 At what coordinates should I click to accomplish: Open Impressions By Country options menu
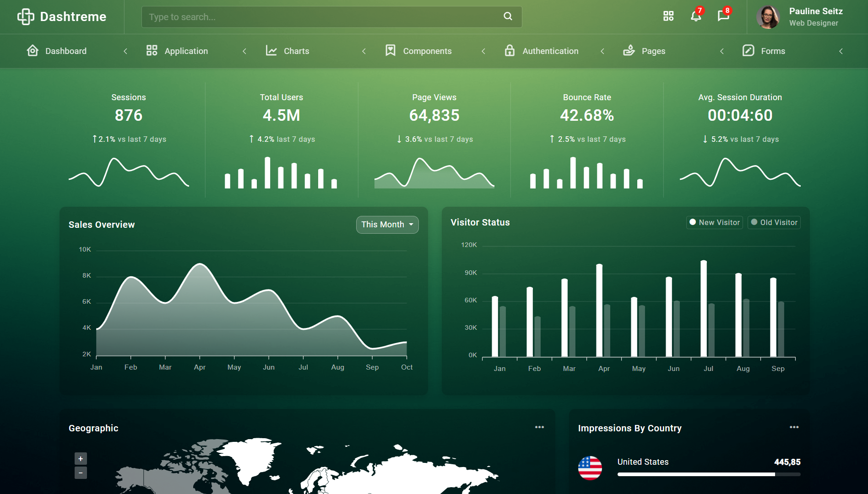coord(794,427)
